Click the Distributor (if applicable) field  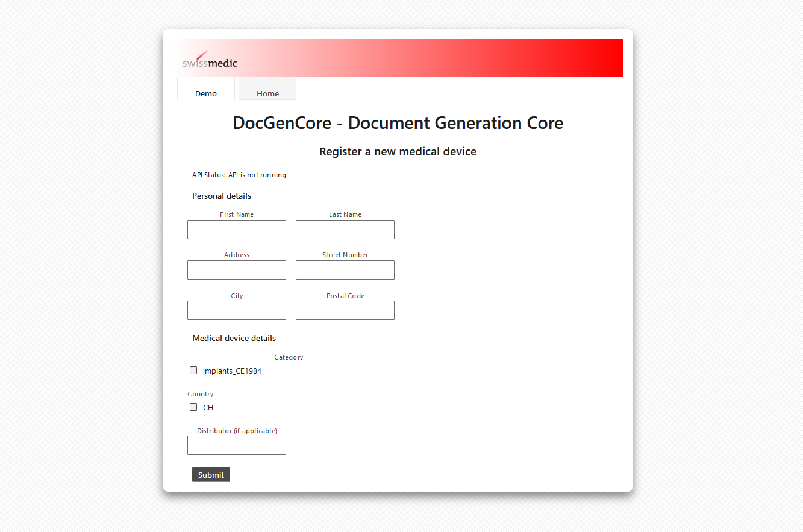(237, 445)
